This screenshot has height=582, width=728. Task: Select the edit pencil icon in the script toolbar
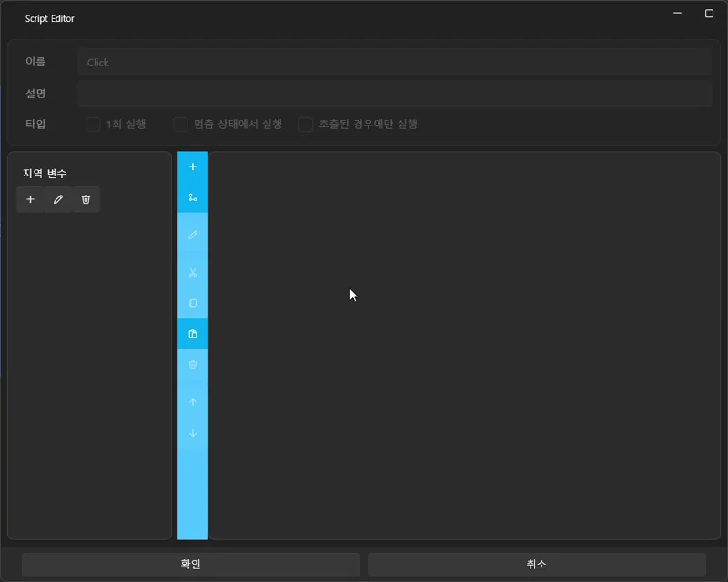193,235
